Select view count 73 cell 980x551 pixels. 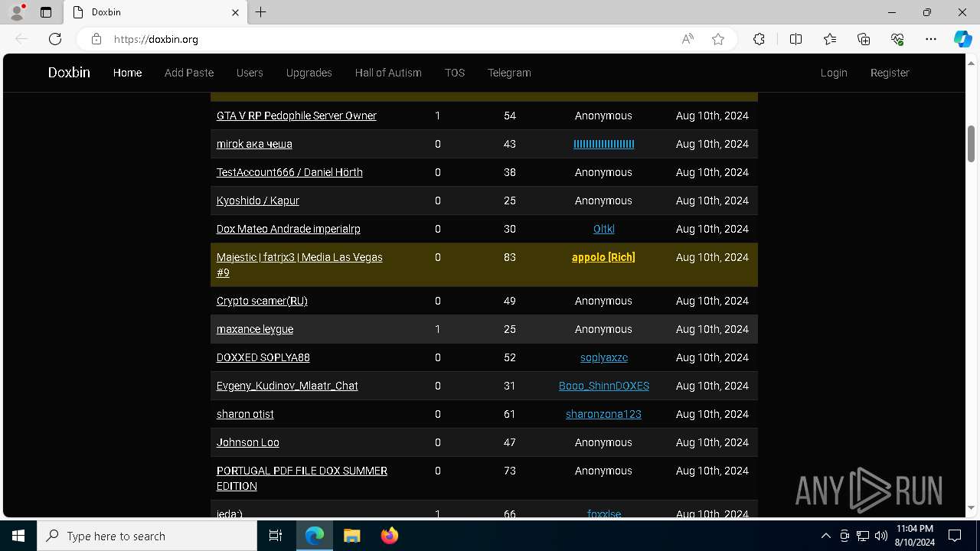pyautogui.click(x=510, y=471)
